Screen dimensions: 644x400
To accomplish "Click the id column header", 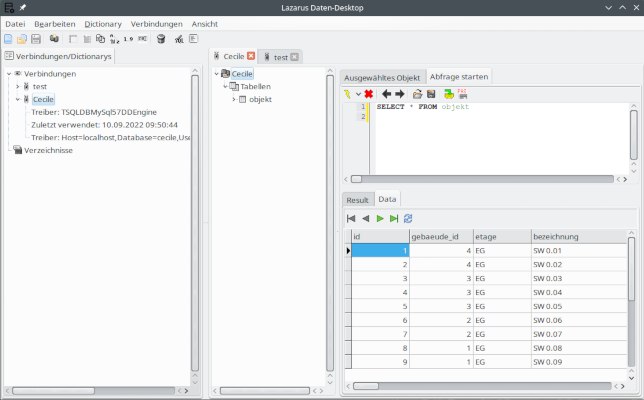I will (380, 237).
